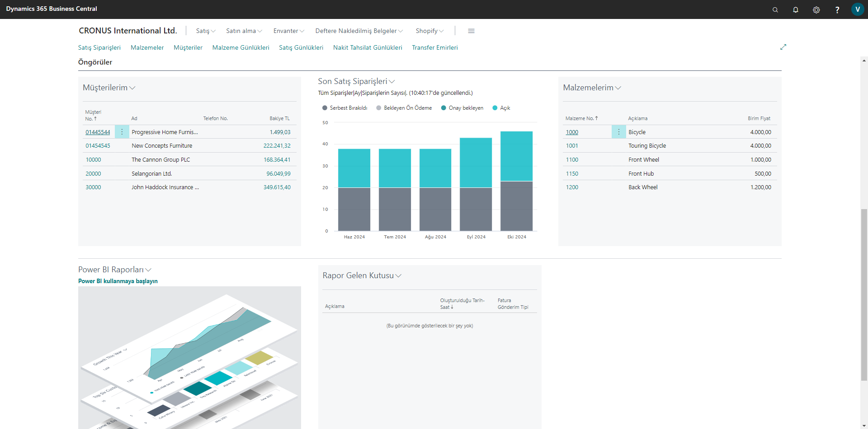Click the Haz 2024 gray bar segment
This screenshot has height=429, width=868.
tap(354, 209)
